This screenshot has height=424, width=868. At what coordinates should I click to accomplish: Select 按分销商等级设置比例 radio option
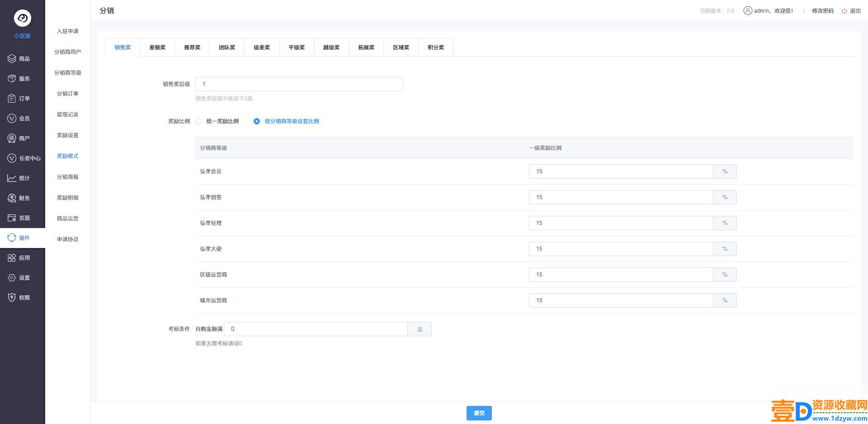pos(257,121)
